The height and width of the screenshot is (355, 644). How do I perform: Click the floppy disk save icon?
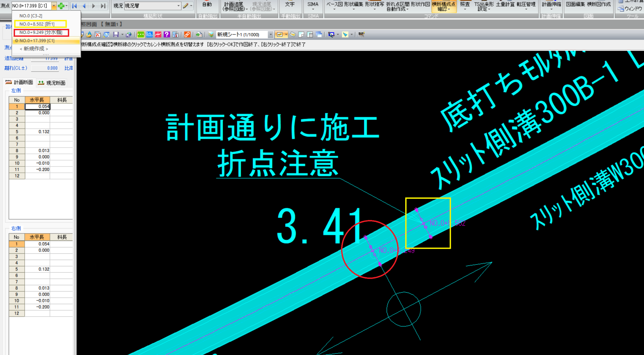pos(116,35)
